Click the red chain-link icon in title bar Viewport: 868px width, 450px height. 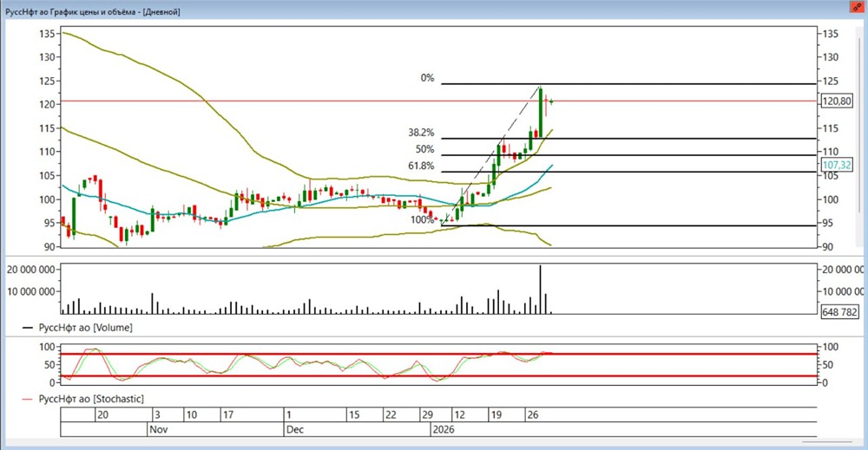pos(858,7)
